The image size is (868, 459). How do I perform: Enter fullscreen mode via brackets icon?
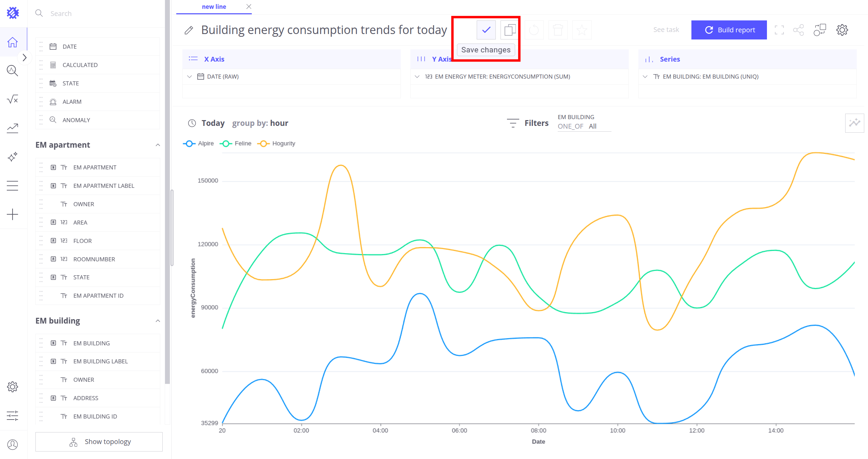[x=779, y=30]
